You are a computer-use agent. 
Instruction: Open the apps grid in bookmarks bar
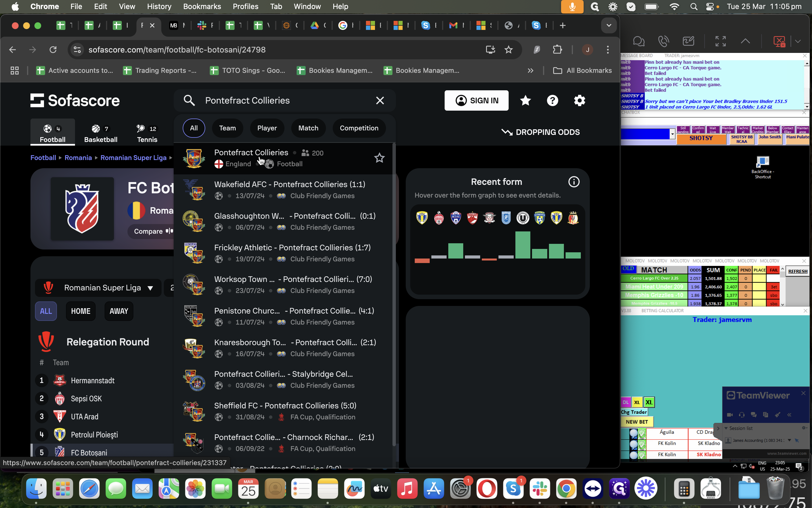tap(14, 71)
